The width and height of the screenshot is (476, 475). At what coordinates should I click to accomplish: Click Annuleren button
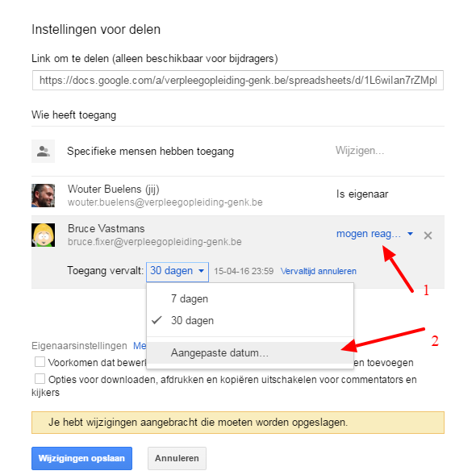(177, 458)
